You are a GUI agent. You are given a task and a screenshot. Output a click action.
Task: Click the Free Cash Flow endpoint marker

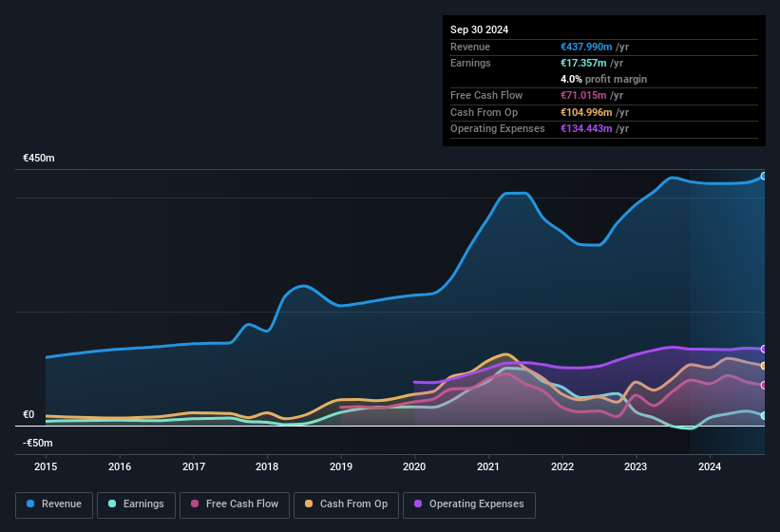coord(764,385)
